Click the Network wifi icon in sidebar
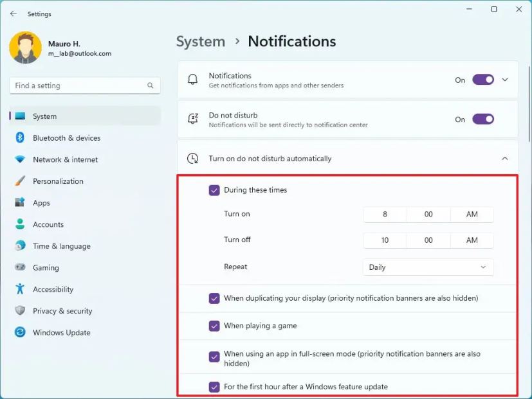 (x=20, y=159)
